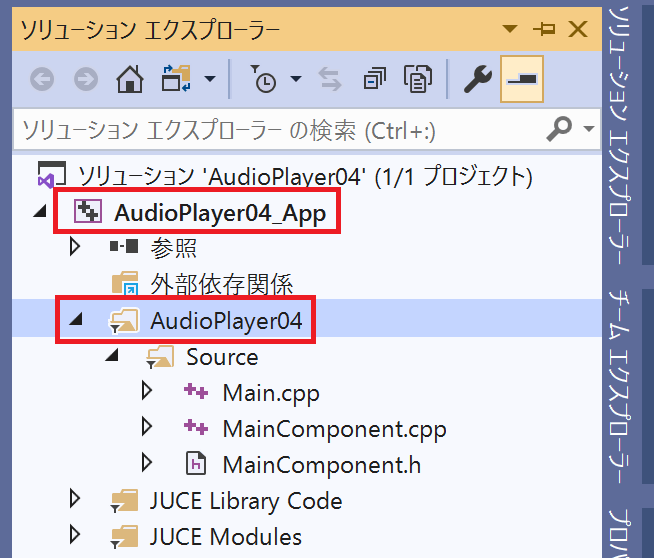Expand the JUCE Modules folder

[x=75, y=534]
